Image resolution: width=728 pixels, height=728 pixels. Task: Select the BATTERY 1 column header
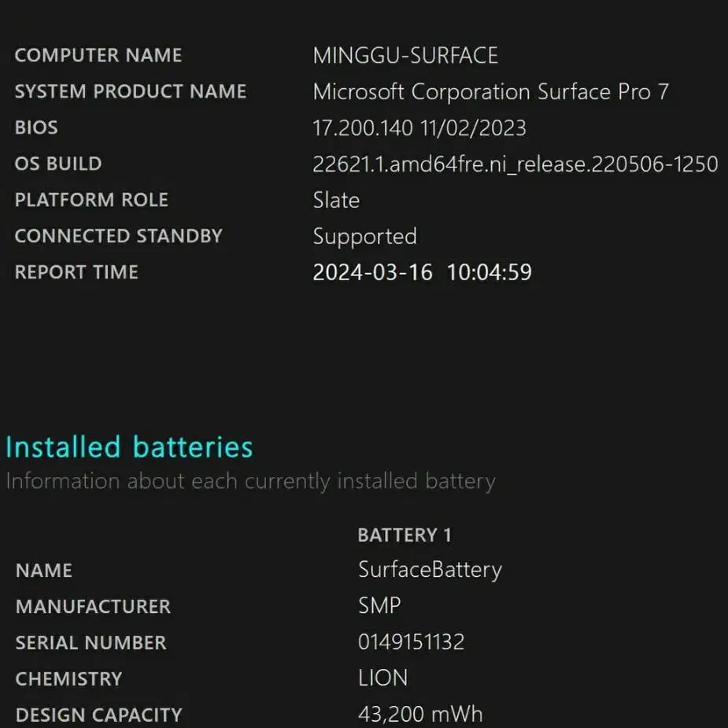tap(405, 535)
